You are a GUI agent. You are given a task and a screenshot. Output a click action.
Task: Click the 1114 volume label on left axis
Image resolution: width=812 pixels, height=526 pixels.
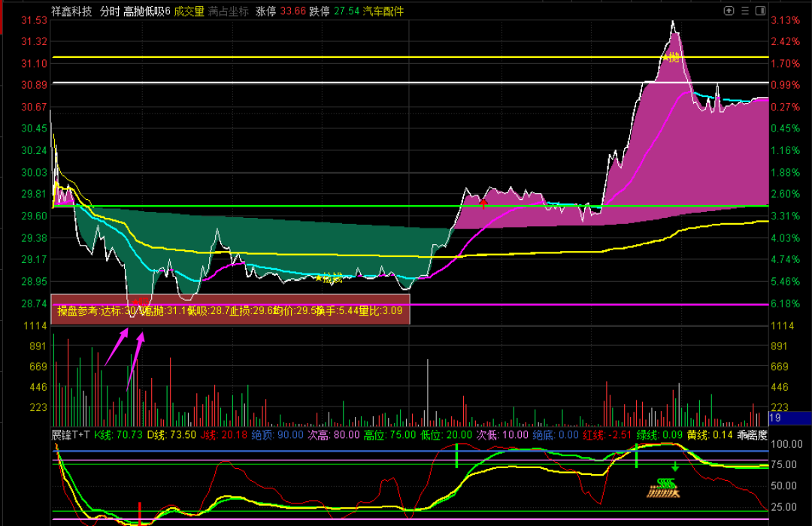click(x=35, y=325)
